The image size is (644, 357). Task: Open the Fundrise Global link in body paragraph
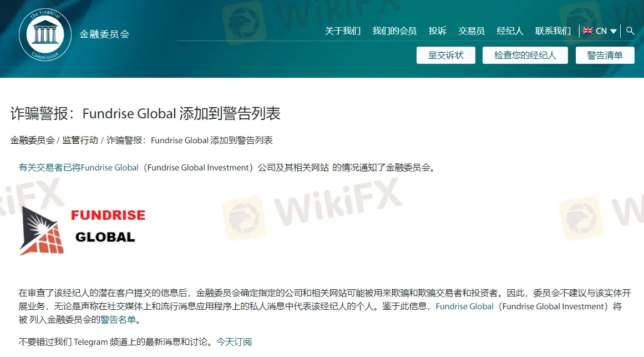coord(464,306)
